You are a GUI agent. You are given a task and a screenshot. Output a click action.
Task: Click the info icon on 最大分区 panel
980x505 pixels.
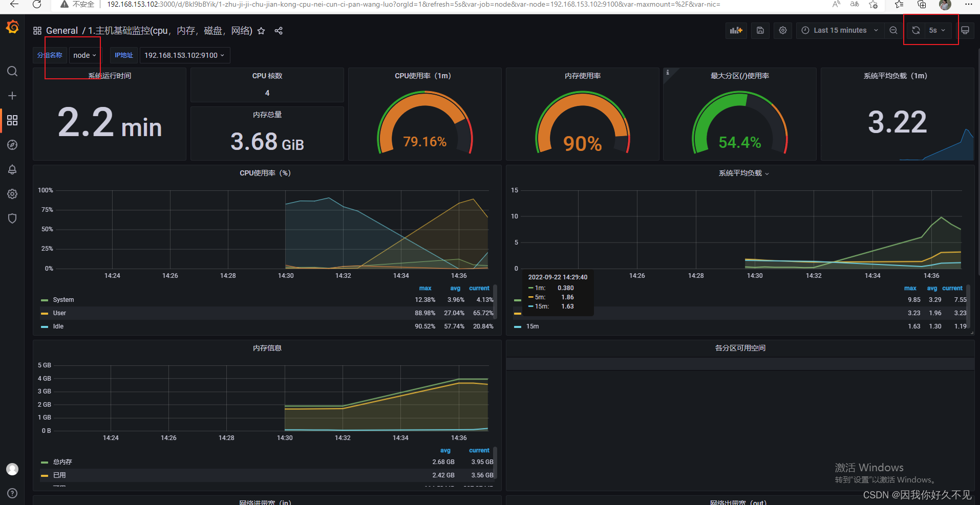[667, 73]
